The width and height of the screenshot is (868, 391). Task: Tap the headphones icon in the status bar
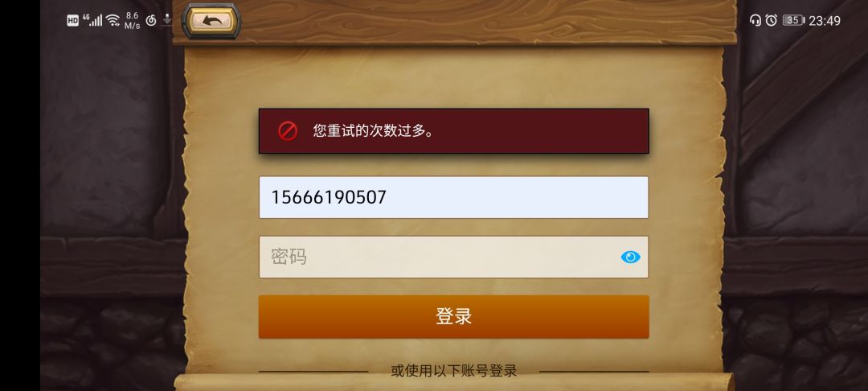pyautogui.click(x=755, y=20)
